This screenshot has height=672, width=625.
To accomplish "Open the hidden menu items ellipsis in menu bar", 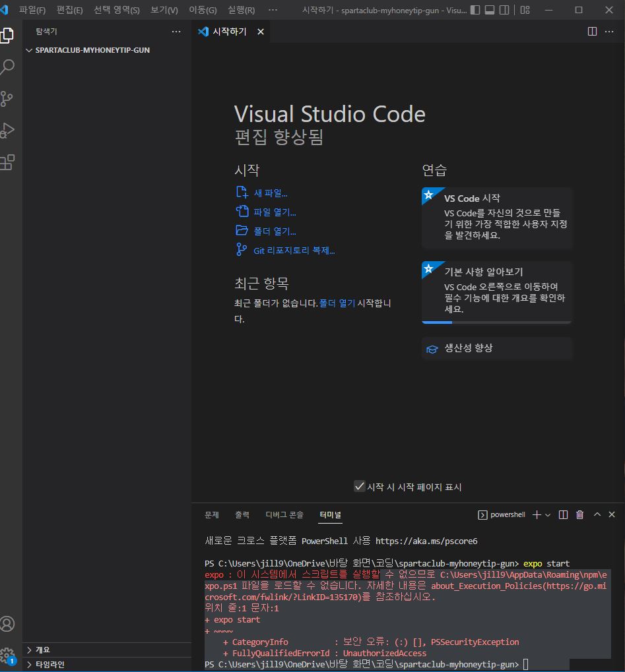I will (273, 10).
